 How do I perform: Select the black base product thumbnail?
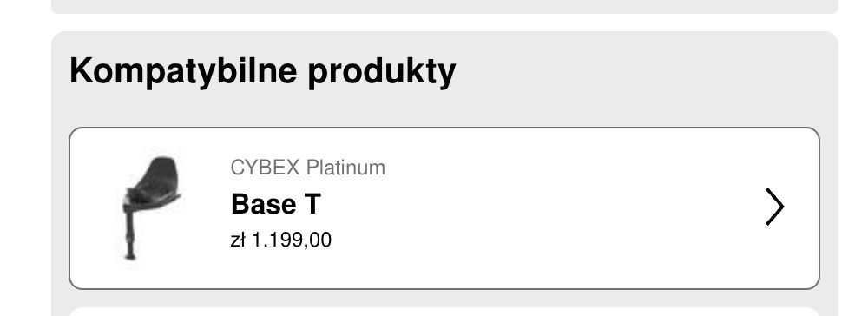[150, 208]
